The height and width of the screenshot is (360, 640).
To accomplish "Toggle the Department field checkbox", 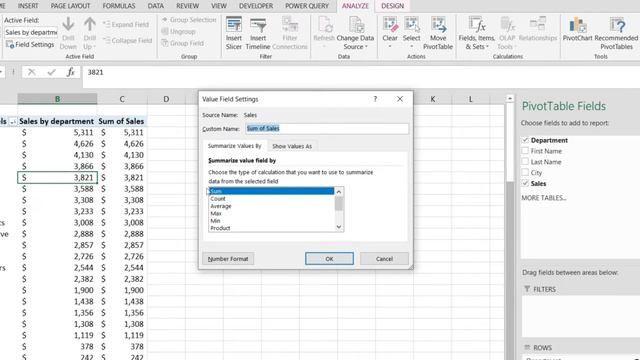I will coord(525,140).
